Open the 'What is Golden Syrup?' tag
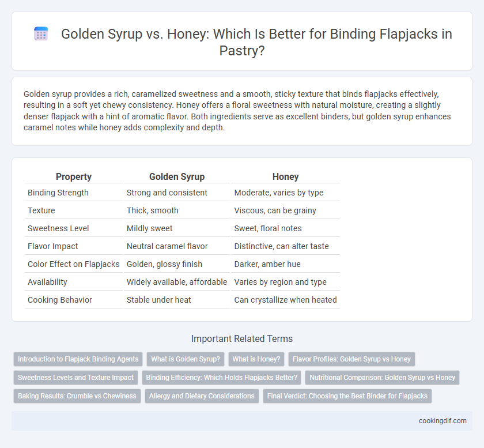 point(186,359)
